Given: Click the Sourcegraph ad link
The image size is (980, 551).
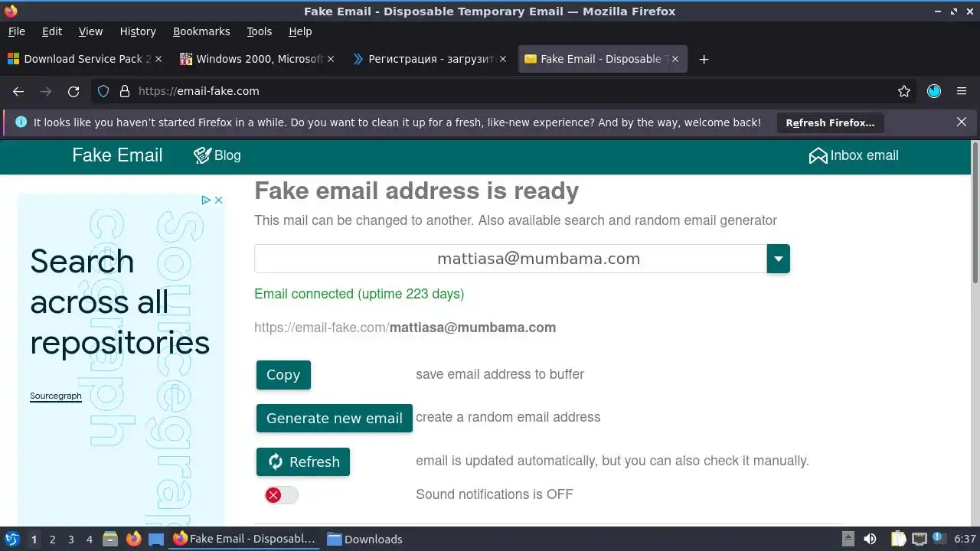Looking at the screenshot, I should [x=56, y=396].
